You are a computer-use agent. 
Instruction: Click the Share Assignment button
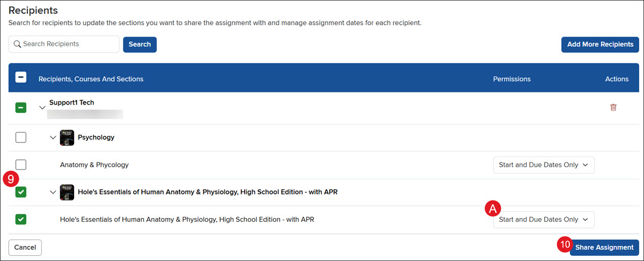tap(604, 247)
